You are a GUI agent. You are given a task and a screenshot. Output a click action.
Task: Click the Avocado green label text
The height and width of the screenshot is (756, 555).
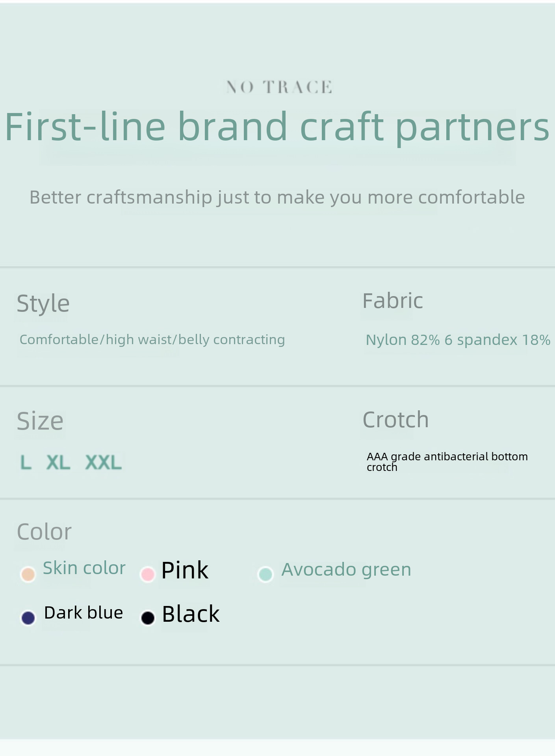coord(346,570)
